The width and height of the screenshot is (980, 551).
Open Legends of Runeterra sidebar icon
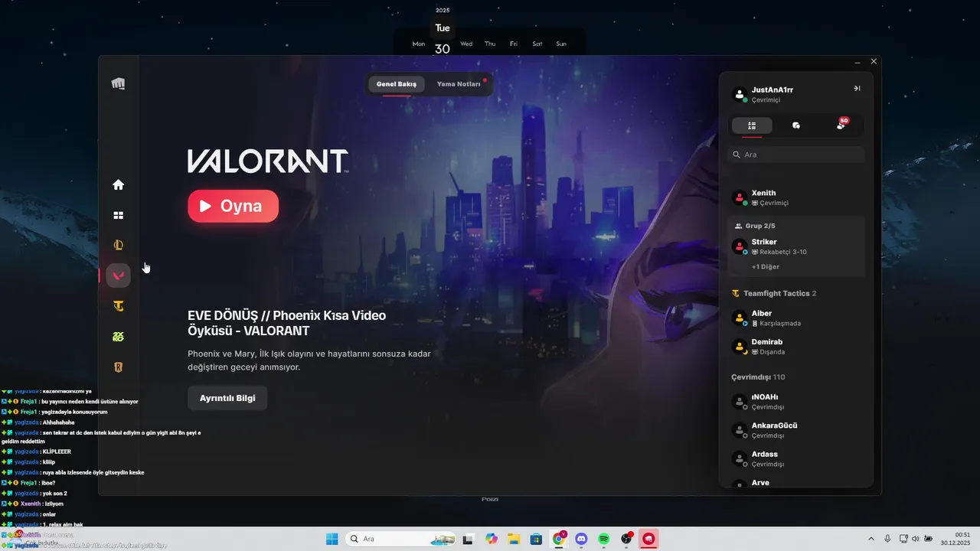point(118,367)
